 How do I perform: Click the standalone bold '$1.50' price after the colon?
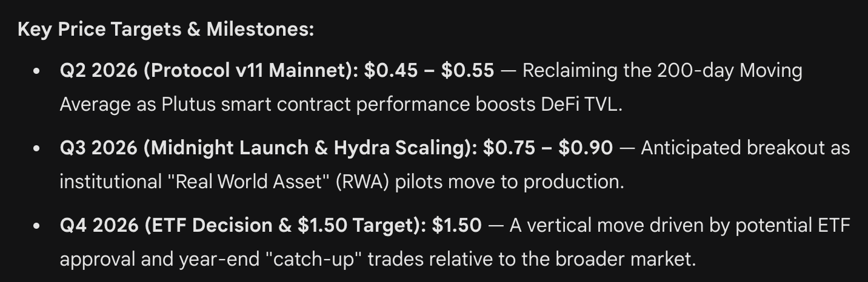coord(457,225)
